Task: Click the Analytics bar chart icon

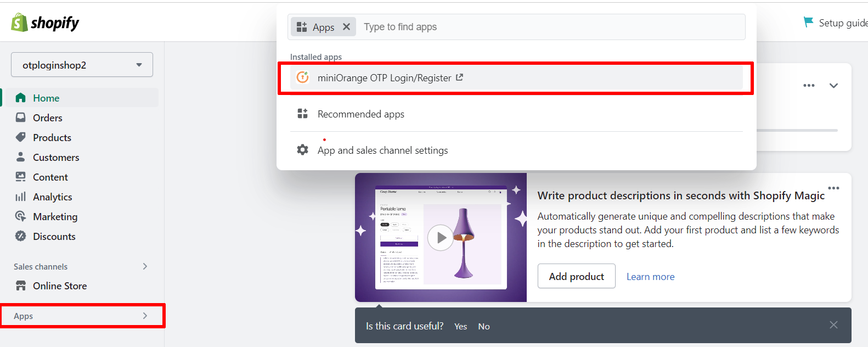Action: 21,197
